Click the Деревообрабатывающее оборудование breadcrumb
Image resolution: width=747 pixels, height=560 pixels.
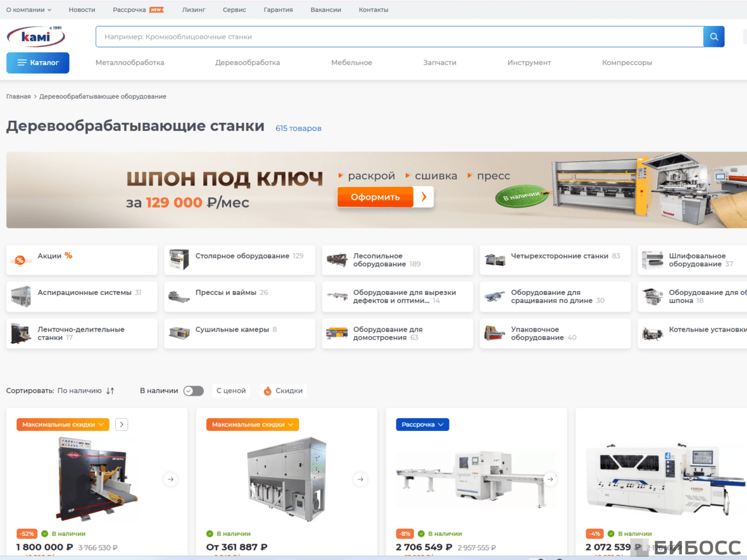pos(103,97)
